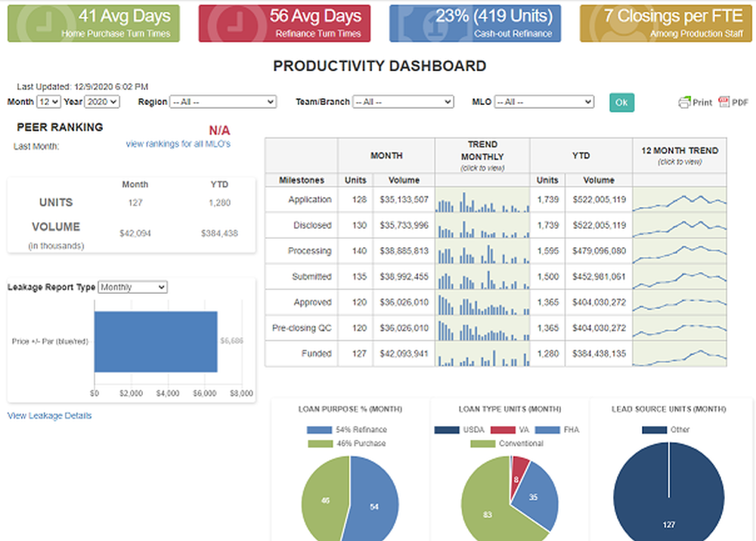
Task: Click the Cash-out Refinance blue tile
Action: (475, 23)
